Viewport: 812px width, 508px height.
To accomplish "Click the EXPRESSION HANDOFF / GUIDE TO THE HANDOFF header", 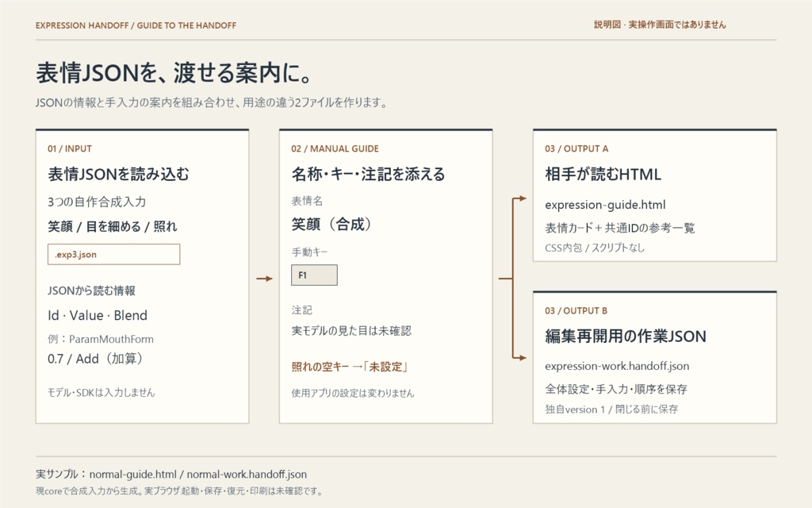I will coord(136,25).
